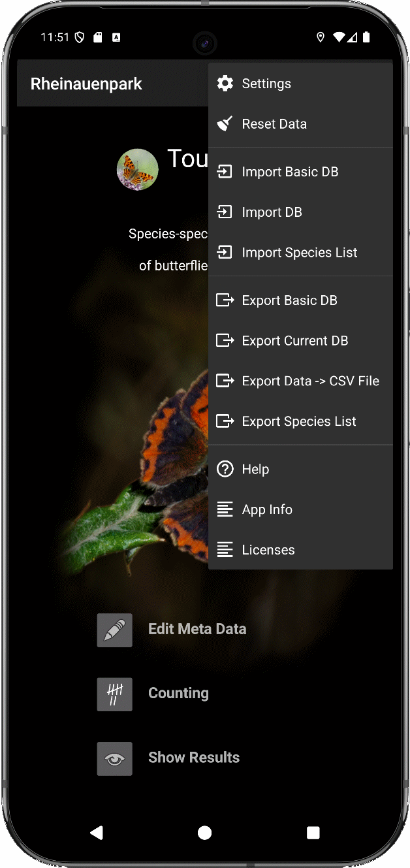The width and height of the screenshot is (410, 868).
Task: Choose Export Data -> CSV File
Action: [x=310, y=381]
